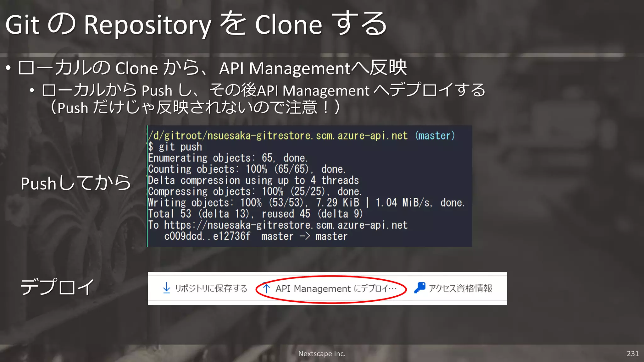Click 'リポジトリに保存する' button
Screen dimensions: 644x362
(x=205, y=288)
